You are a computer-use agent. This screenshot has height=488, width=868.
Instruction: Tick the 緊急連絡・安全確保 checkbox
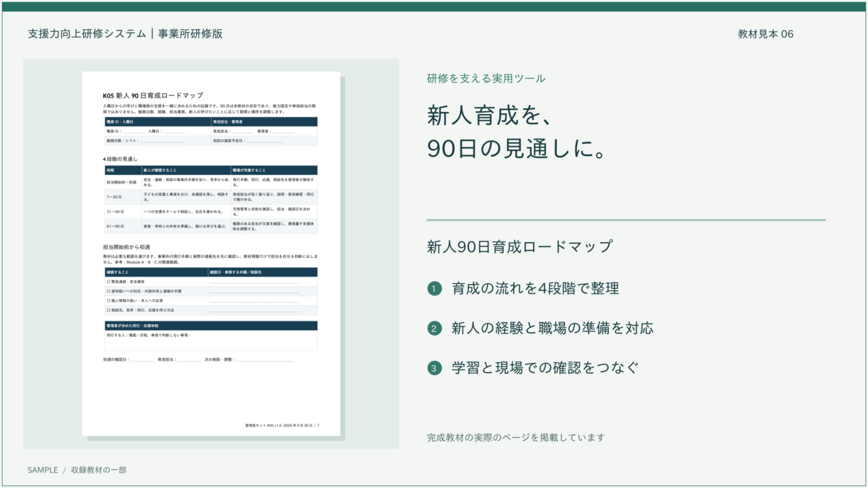coord(108,281)
